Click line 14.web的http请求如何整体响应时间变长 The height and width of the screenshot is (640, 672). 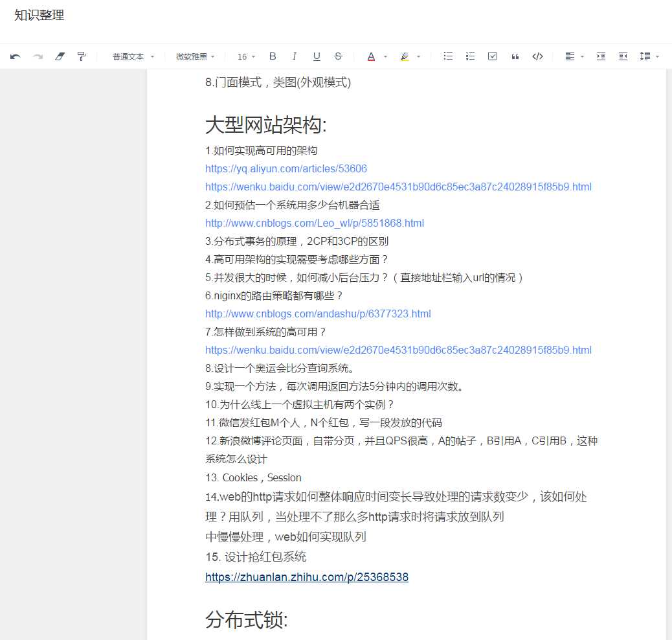tap(396, 507)
